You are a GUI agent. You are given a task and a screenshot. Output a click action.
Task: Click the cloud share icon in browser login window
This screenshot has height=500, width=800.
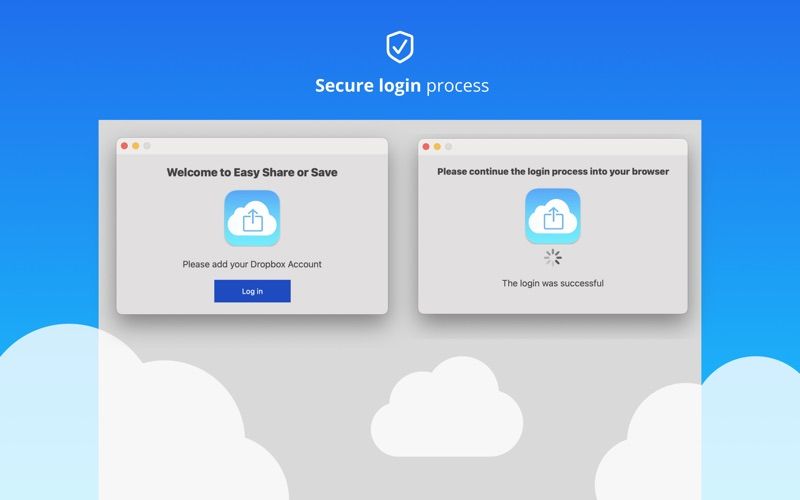[553, 216]
